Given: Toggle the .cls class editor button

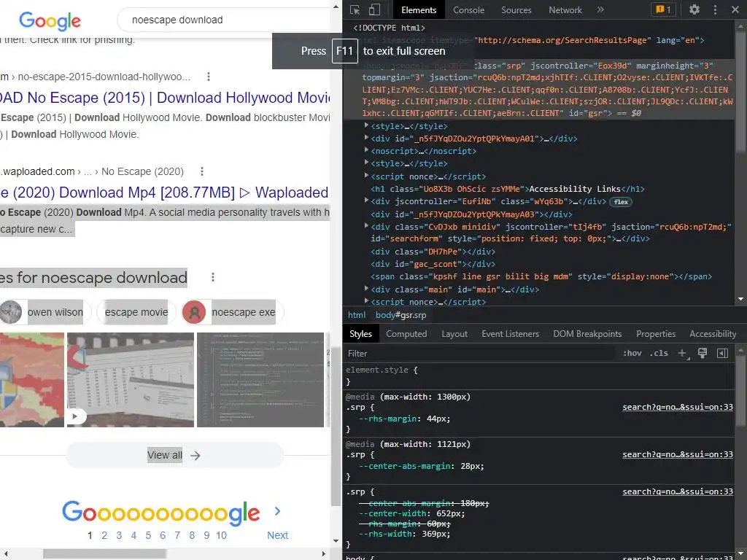Looking at the screenshot, I should point(659,353).
